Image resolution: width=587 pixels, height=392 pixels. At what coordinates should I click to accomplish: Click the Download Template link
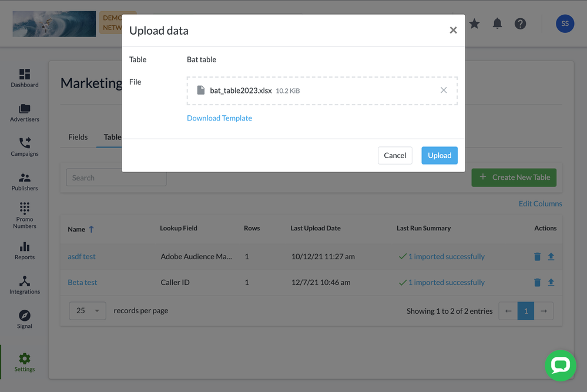(x=219, y=118)
